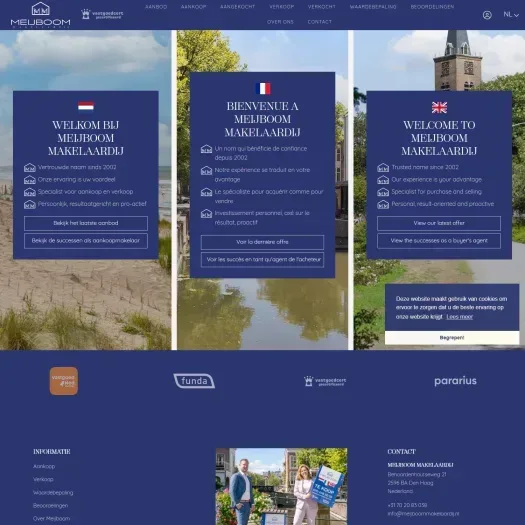The width and height of the screenshot is (525, 525).
Task: Open the Waardebepaling menu item
Action: tap(373, 7)
